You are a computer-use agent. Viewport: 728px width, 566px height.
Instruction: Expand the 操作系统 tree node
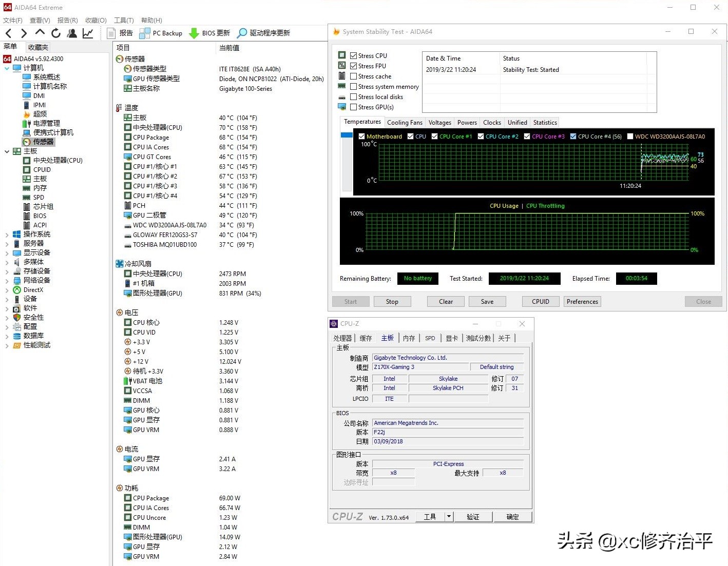coord(7,234)
